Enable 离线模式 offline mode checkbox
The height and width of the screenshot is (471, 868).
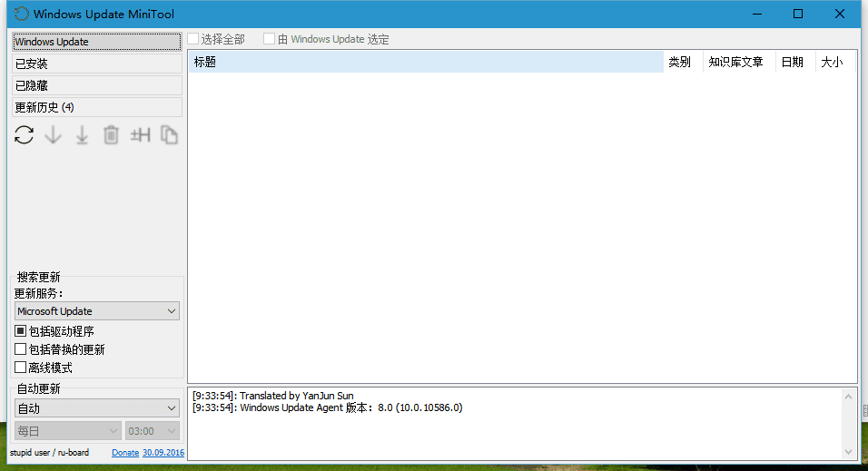pos(21,367)
